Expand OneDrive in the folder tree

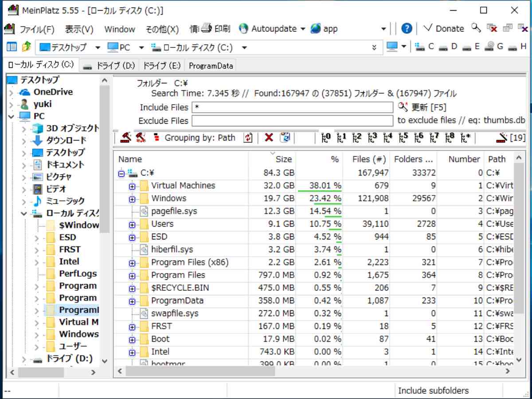coord(12,93)
